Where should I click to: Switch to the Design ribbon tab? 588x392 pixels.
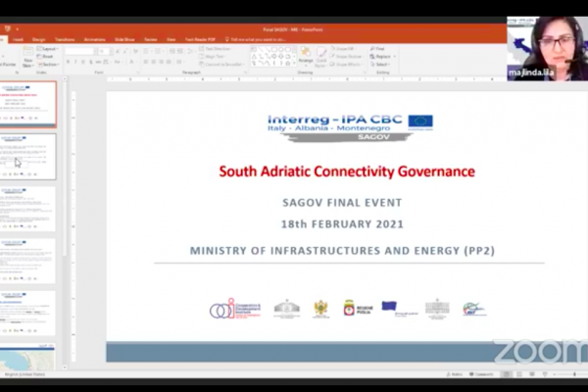38,39
